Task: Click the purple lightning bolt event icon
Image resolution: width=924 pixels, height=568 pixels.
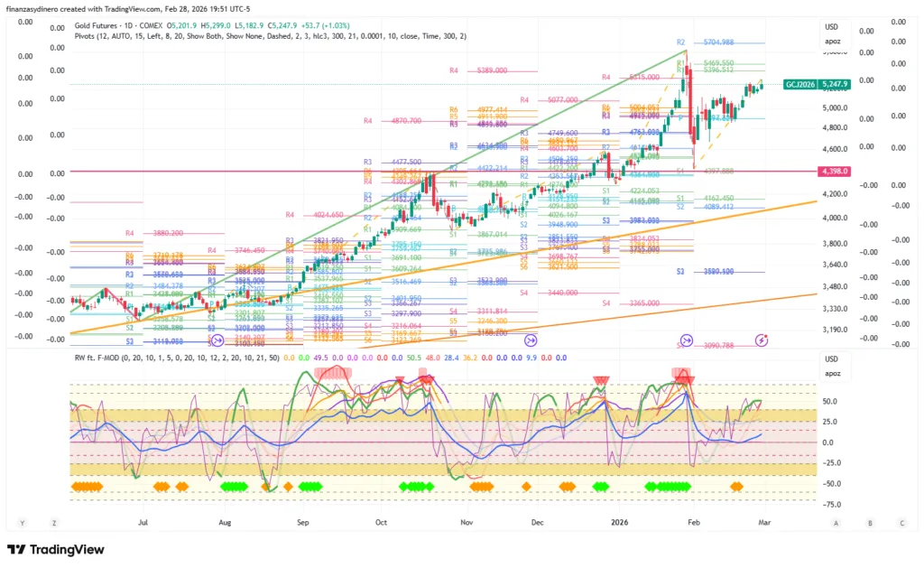Action: 762,340
